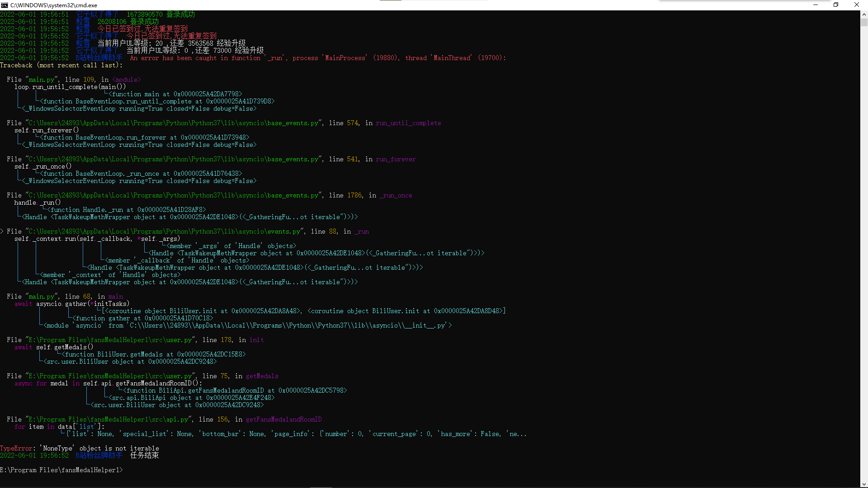This screenshot has height=488, width=868.
Task: Click the user.py path with line 178
Action: click(x=135, y=340)
